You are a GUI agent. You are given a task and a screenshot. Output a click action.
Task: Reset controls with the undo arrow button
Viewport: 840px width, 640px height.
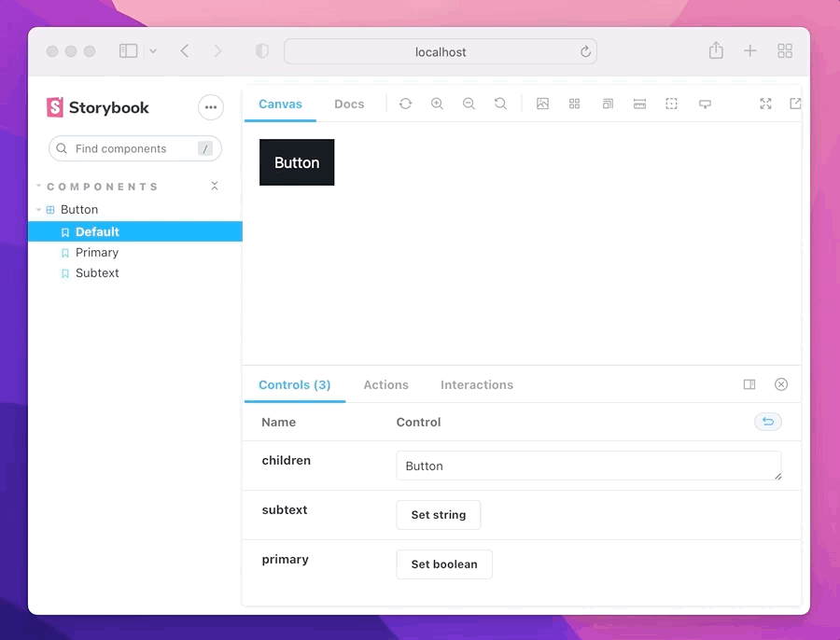pyautogui.click(x=768, y=422)
